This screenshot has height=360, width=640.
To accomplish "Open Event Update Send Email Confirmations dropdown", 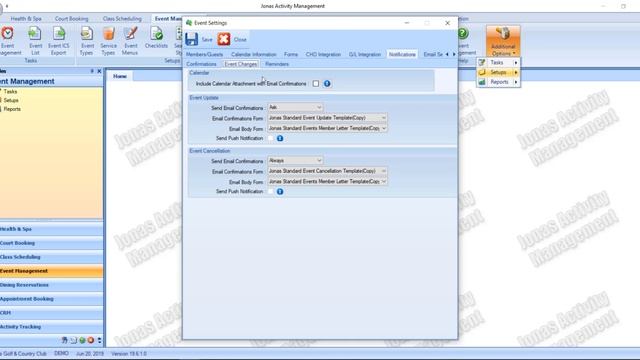I will tap(295, 107).
